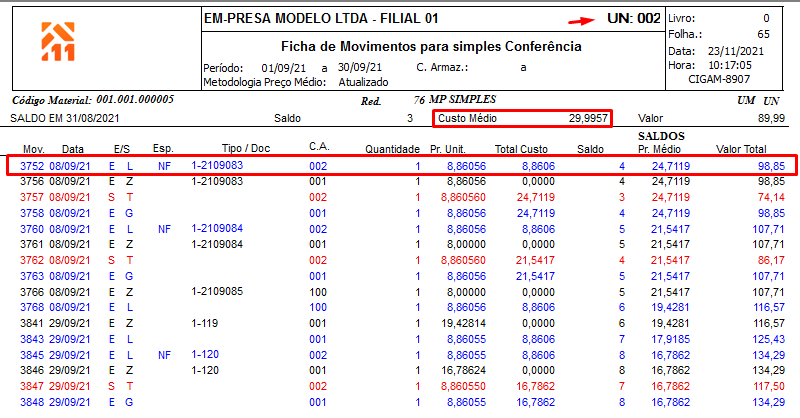The width and height of the screenshot is (800, 418).
Task: Click document 1-2109085
Action: [217, 291]
